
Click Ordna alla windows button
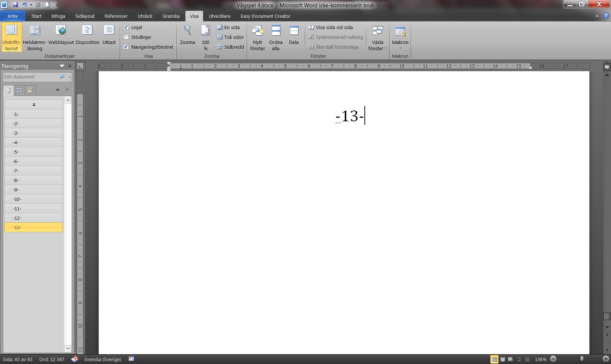click(276, 37)
